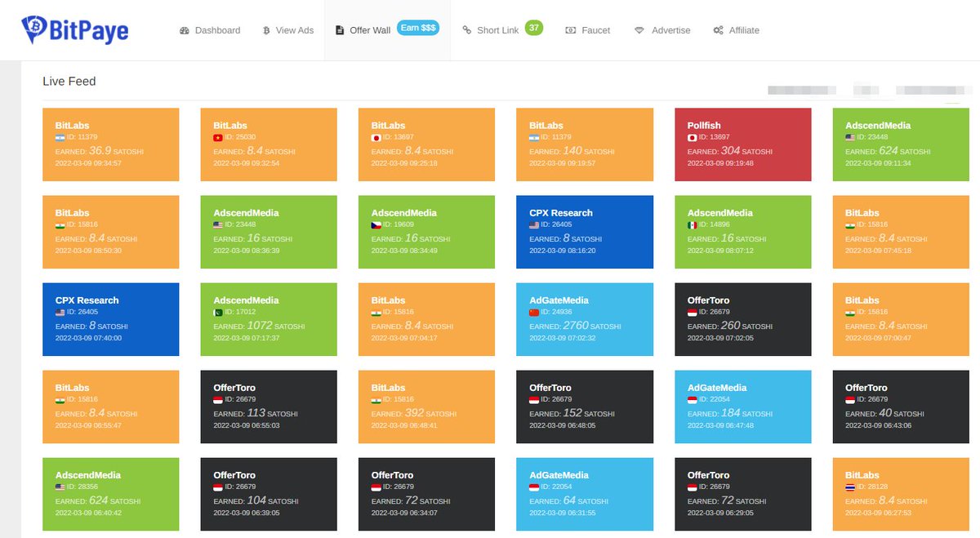Click the flag on the OfferToro 113 satoshi card
This screenshot has height=538, width=980.
point(218,399)
